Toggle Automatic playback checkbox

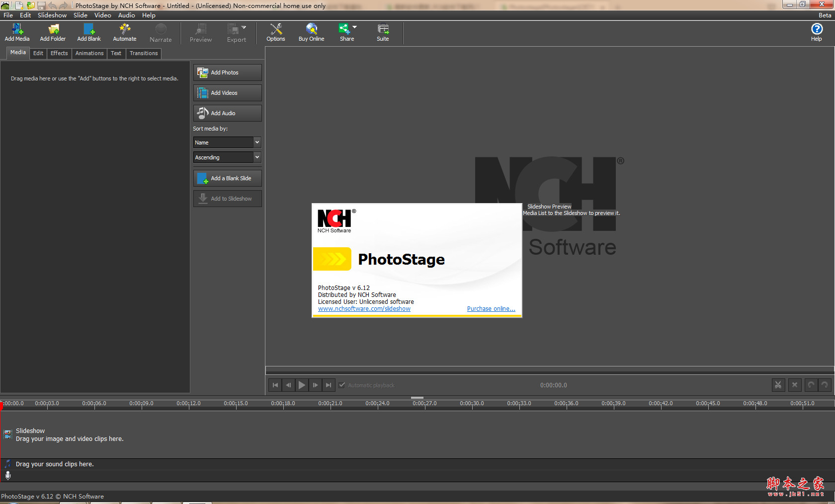(342, 385)
